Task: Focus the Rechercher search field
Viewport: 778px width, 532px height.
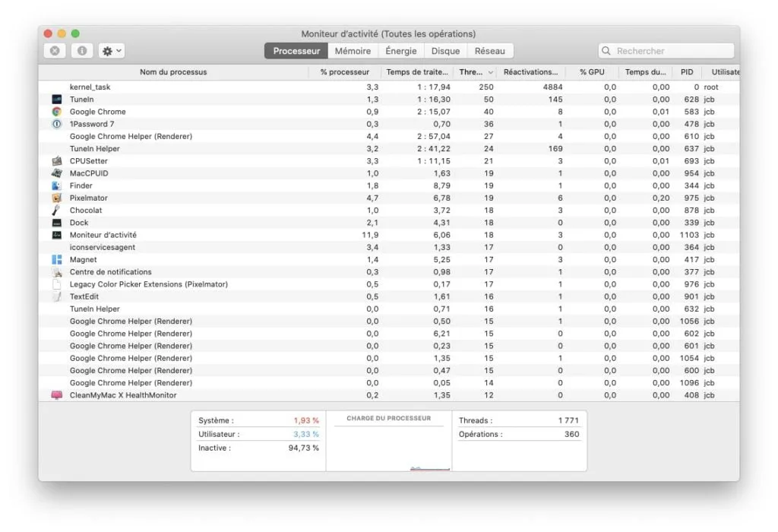Action: (x=666, y=51)
